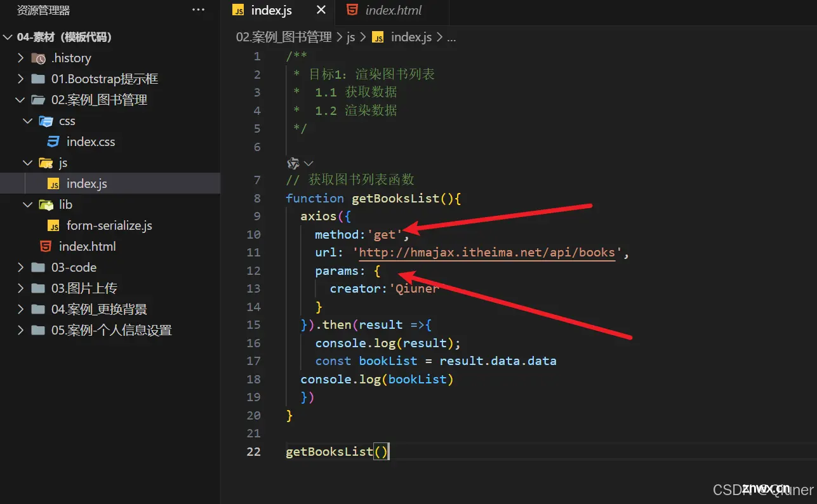The image size is (817, 504).
Task: Close the index.js editor tab
Action: (x=321, y=10)
